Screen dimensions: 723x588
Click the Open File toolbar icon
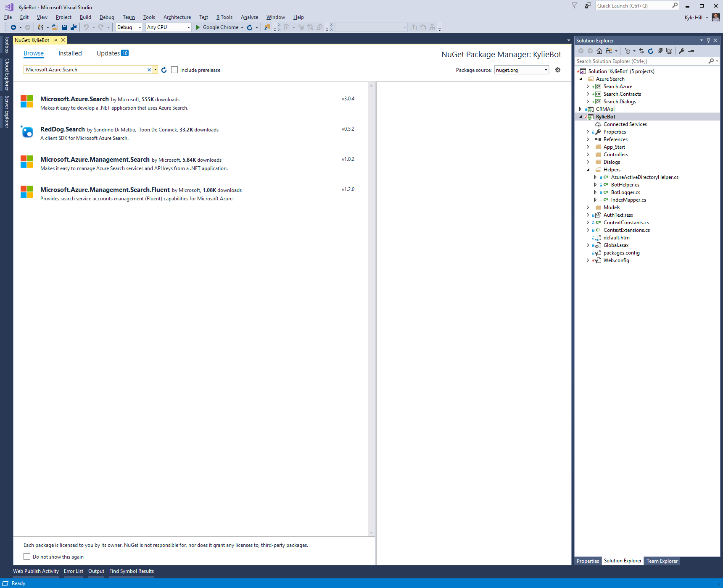pos(55,27)
